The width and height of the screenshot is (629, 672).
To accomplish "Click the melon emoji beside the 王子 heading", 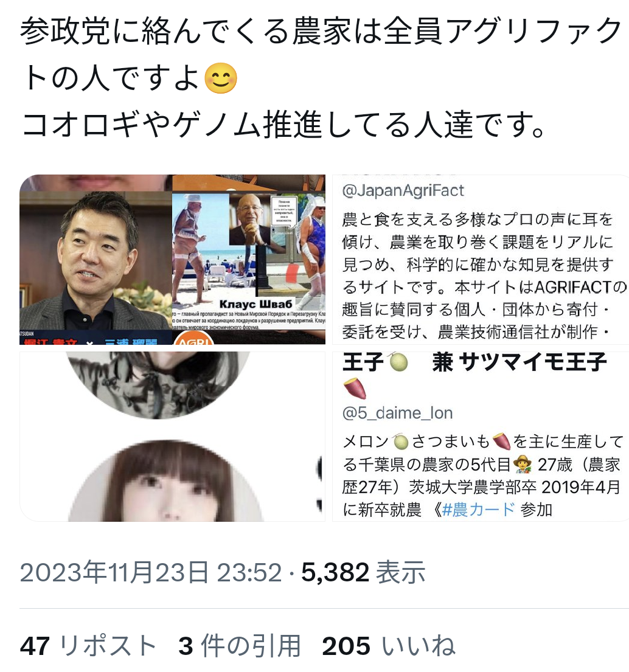I will (x=398, y=362).
